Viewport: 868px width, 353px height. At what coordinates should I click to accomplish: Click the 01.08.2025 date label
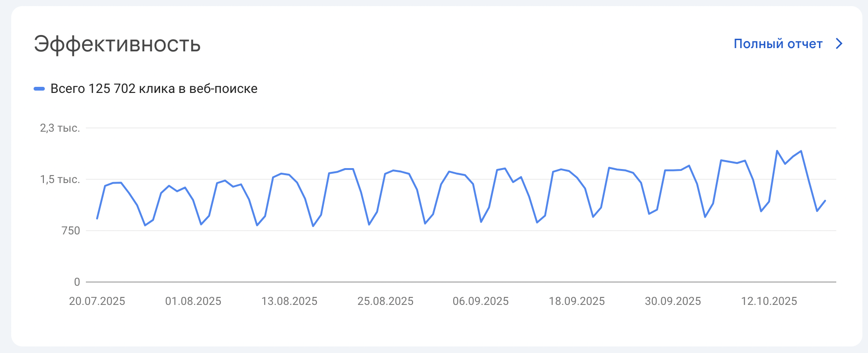point(193,301)
